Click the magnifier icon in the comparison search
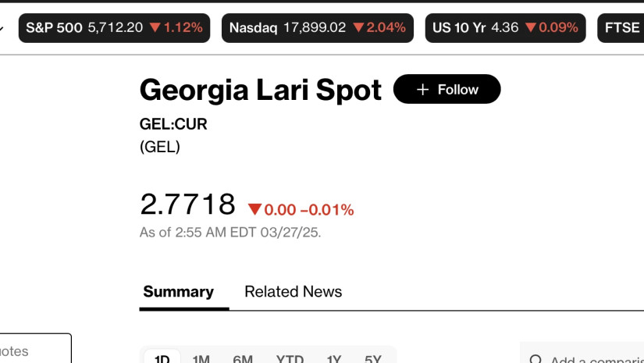 (x=535, y=360)
